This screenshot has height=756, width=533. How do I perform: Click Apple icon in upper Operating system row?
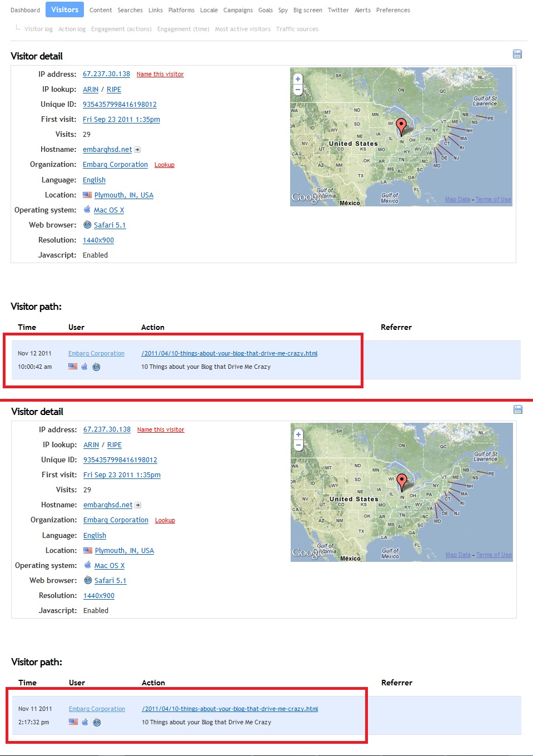(x=87, y=210)
